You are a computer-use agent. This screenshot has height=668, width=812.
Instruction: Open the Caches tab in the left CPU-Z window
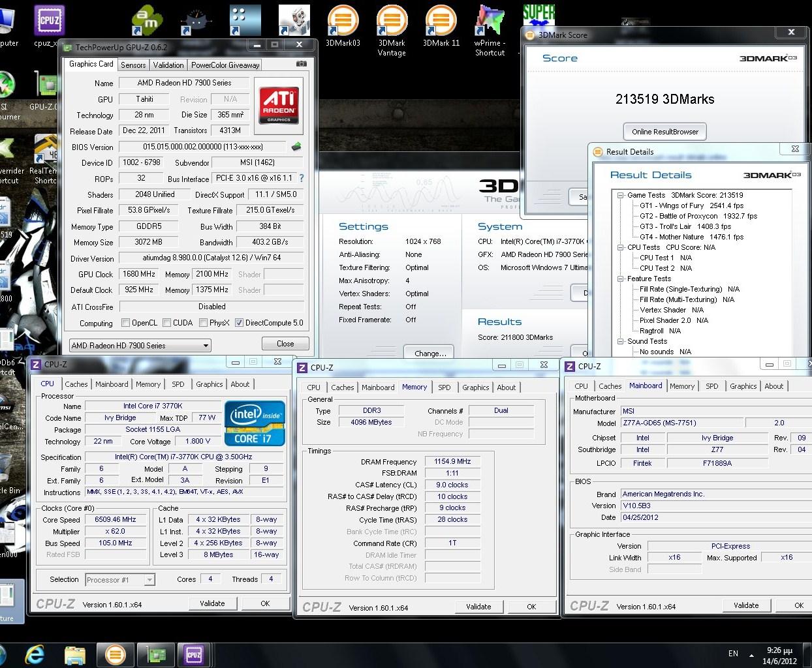76,384
